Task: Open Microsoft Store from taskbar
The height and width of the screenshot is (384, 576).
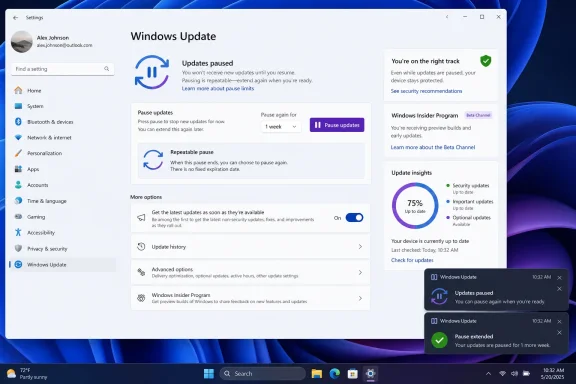Action: coord(353,374)
